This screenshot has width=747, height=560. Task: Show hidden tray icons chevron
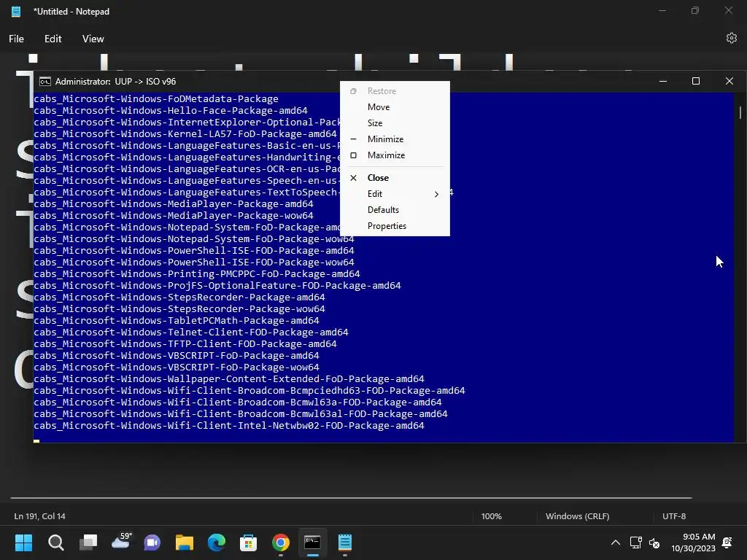coord(616,542)
